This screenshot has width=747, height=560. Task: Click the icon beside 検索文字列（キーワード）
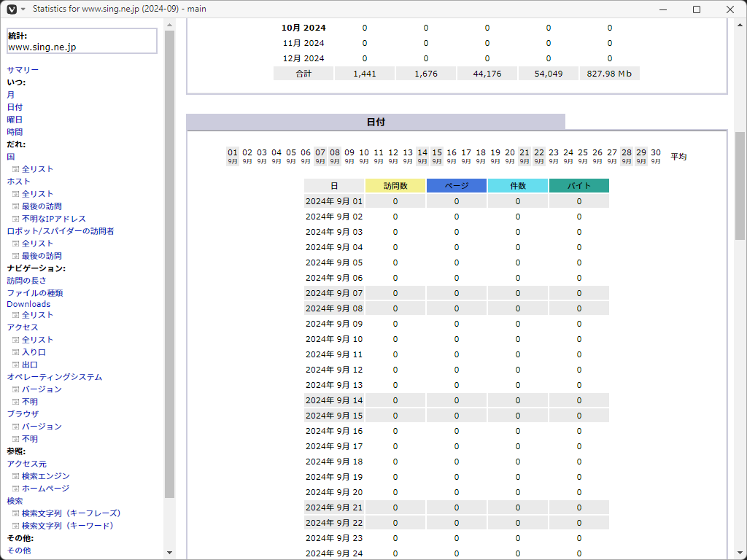click(x=15, y=526)
